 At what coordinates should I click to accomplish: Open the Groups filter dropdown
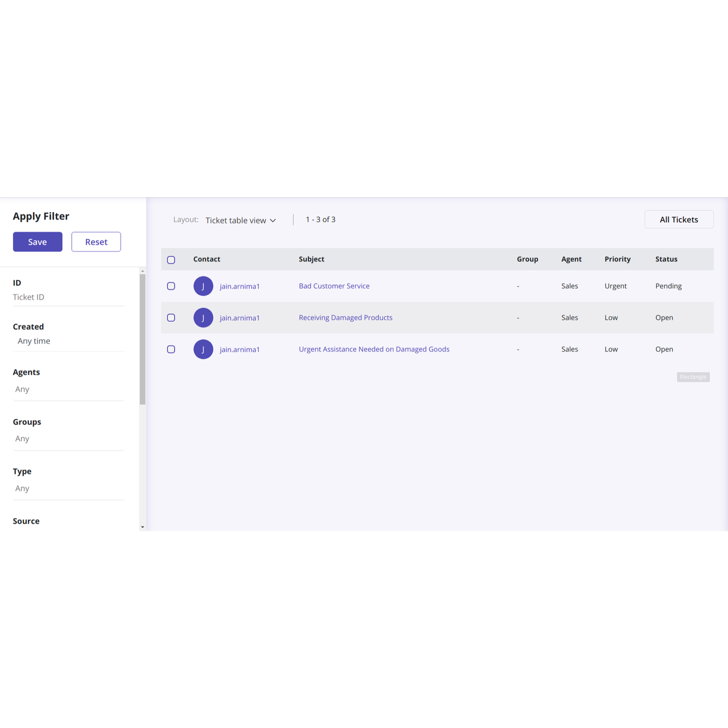coord(68,439)
